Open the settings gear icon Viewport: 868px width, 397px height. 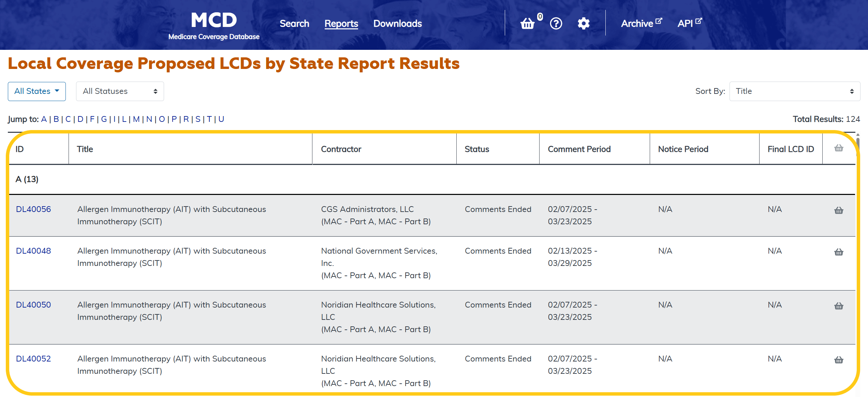584,24
